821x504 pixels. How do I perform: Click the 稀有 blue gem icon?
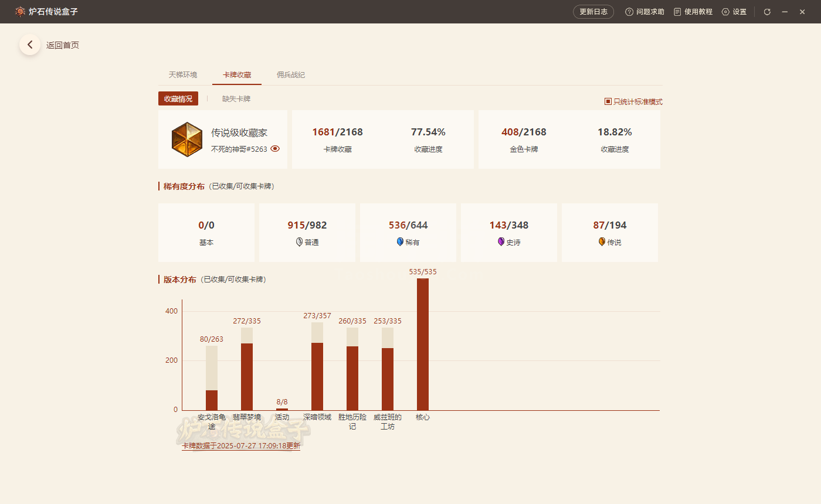tap(401, 241)
